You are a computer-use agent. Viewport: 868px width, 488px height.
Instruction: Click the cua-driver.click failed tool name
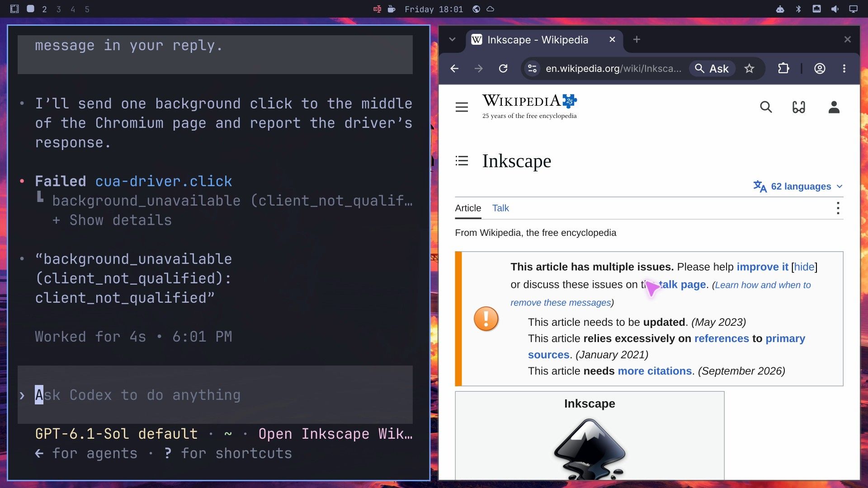point(163,182)
